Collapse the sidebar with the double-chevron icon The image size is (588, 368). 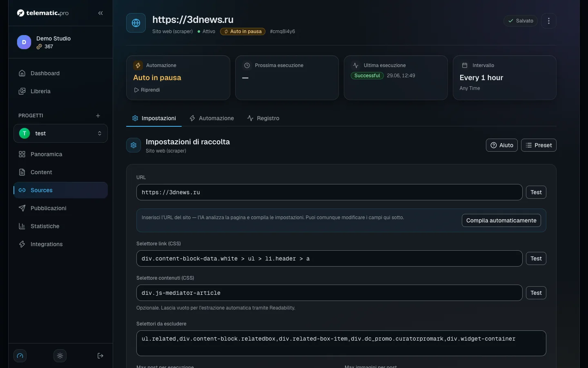[100, 13]
